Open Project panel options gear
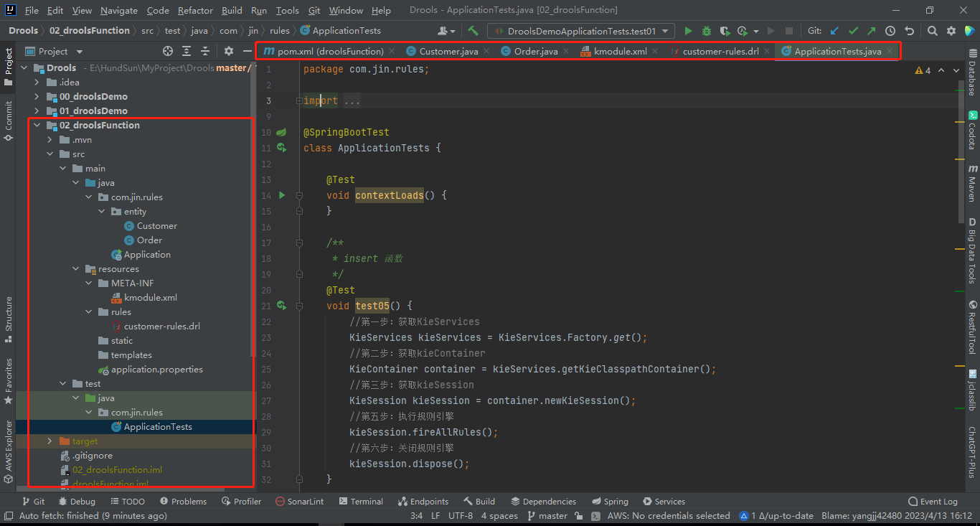Image resolution: width=980 pixels, height=526 pixels. pos(229,51)
